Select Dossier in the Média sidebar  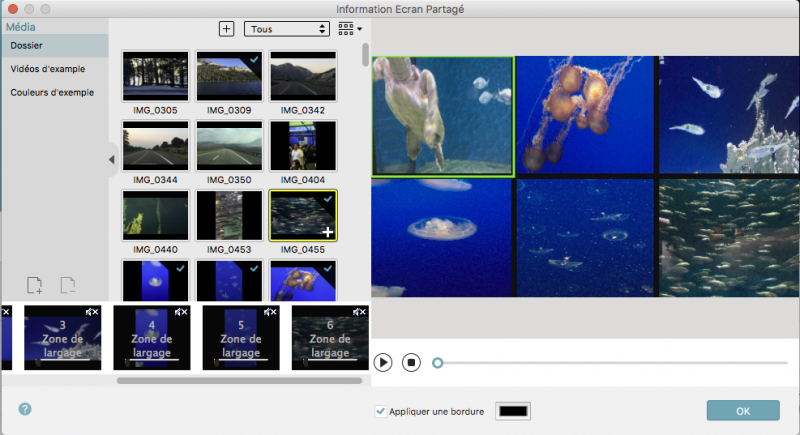[x=55, y=45]
